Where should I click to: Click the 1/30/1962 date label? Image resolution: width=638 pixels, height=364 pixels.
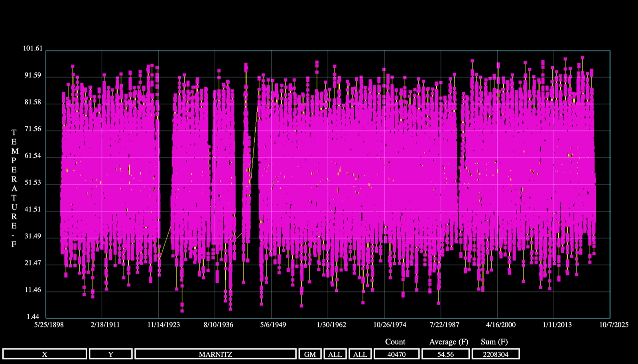point(331,325)
